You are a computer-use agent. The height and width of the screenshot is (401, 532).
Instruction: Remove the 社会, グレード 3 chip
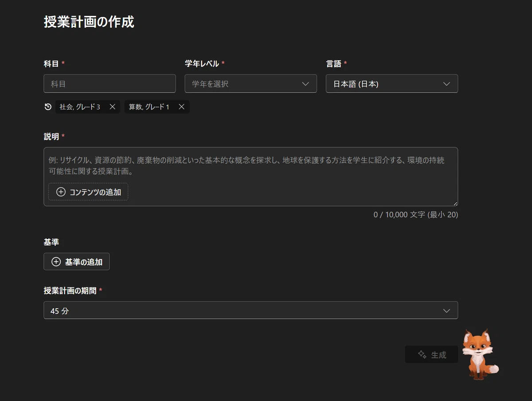pyautogui.click(x=113, y=107)
